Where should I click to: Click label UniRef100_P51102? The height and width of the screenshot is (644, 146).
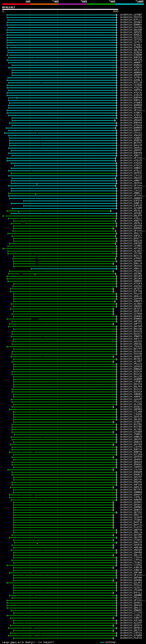[131, 402]
